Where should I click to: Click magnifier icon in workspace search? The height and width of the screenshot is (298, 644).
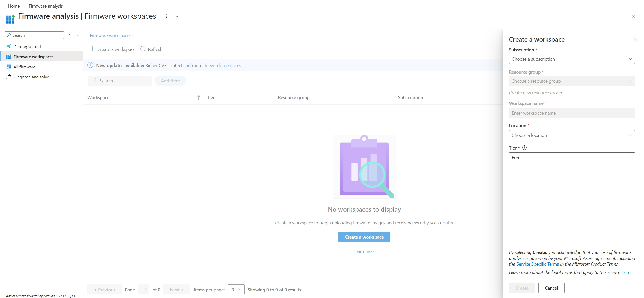pos(95,81)
